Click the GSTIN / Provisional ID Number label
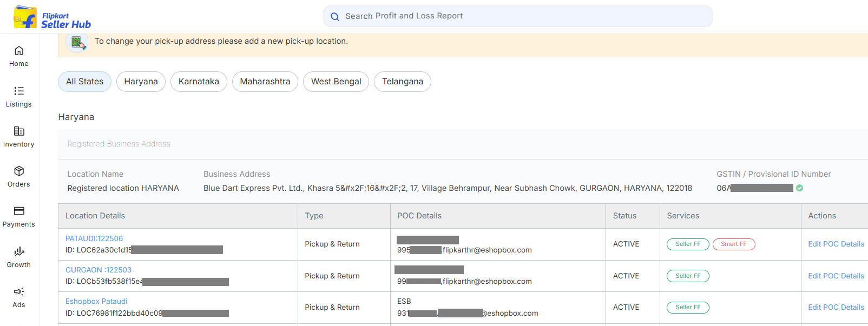This screenshot has height=326, width=868. point(773,174)
